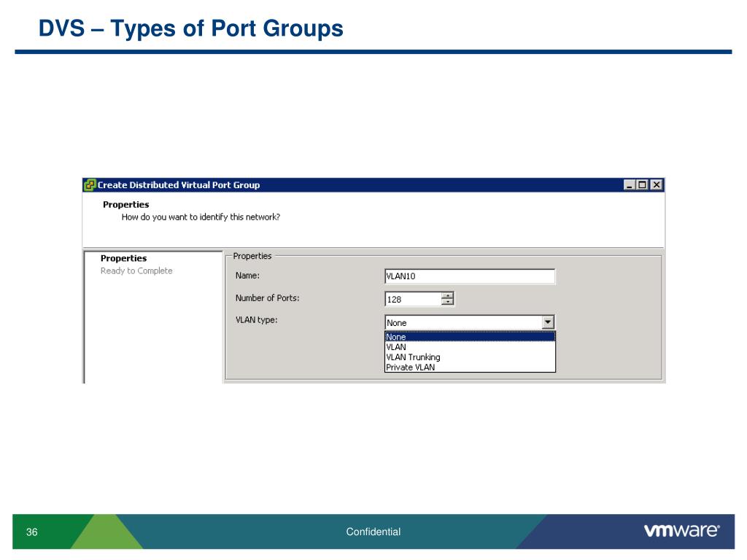Click 'How do you want to identify this network?'

201,217
